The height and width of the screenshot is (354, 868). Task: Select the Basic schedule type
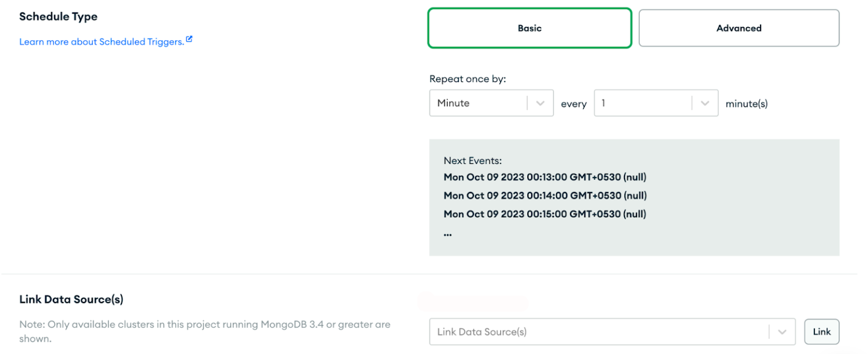(x=529, y=28)
